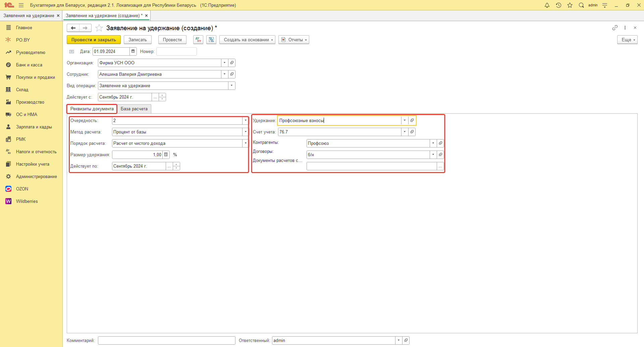The height and width of the screenshot is (347, 644).
Task: Open period picker for Действует с
Action: click(155, 97)
